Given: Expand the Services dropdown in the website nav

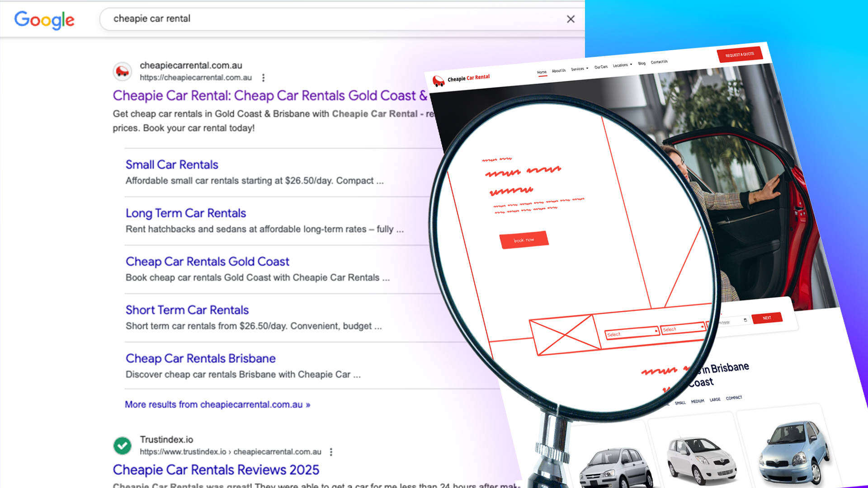Looking at the screenshot, I should (580, 69).
